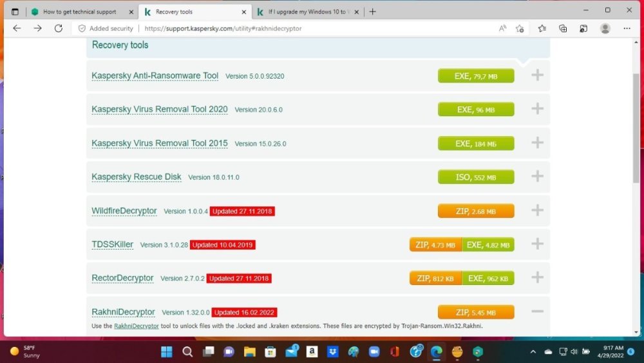Open Microsoft Office from the taskbar
This screenshot has height=363, width=644.
click(x=395, y=352)
